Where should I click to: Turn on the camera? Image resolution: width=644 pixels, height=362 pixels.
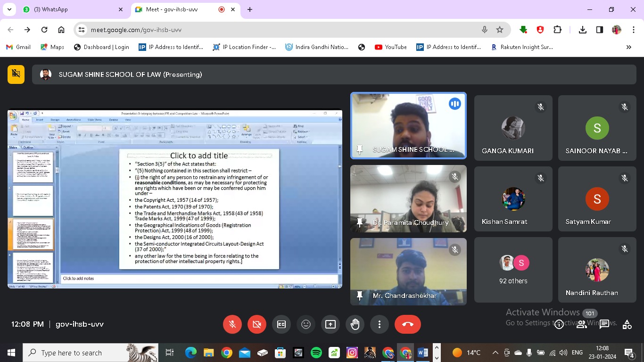257,324
